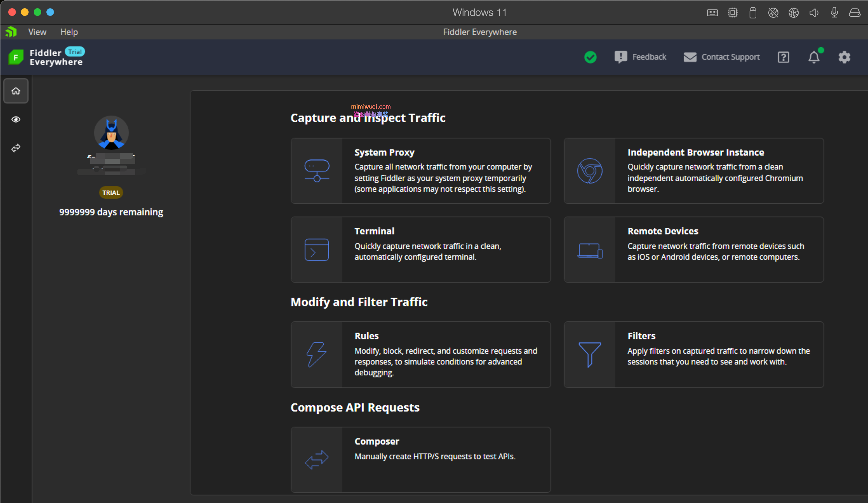Click 'Modify and Filter Traffic' heading
868x503 pixels.
click(359, 302)
